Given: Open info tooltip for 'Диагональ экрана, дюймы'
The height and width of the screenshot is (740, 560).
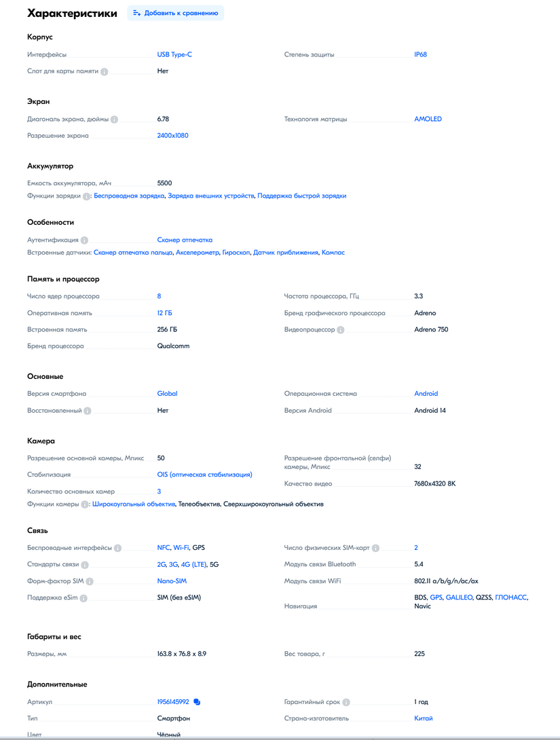Looking at the screenshot, I should (114, 119).
